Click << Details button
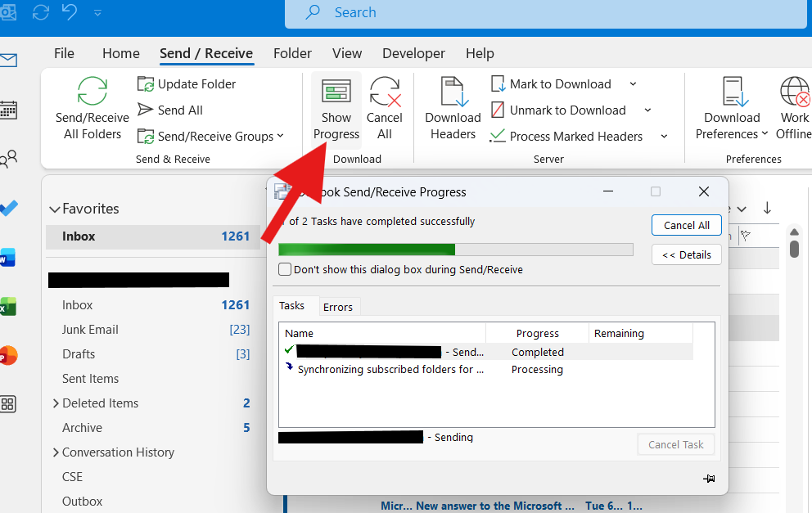This screenshot has height=513, width=812. (686, 254)
